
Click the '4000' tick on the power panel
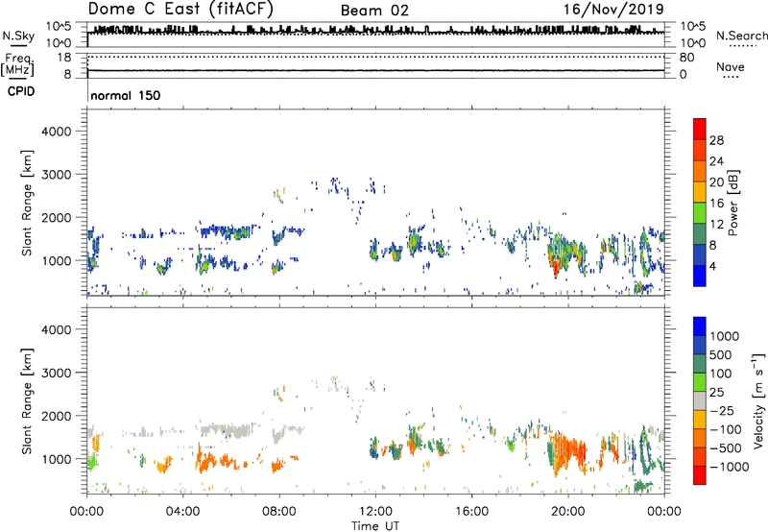pyautogui.click(x=56, y=132)
